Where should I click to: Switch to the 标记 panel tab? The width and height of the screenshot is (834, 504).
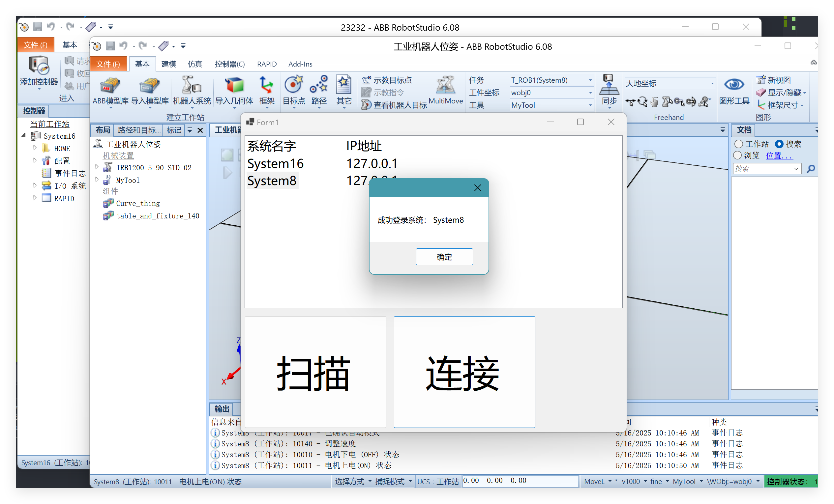coord(174,130)
